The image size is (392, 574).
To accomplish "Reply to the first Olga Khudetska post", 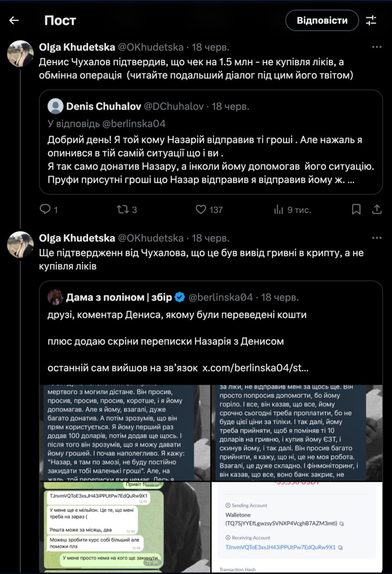I will point(46,209).
